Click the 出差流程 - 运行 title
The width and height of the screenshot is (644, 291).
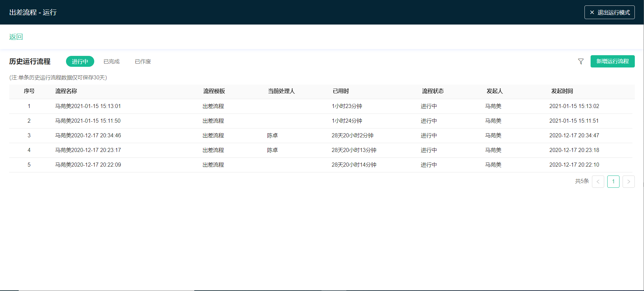point(33,12)
